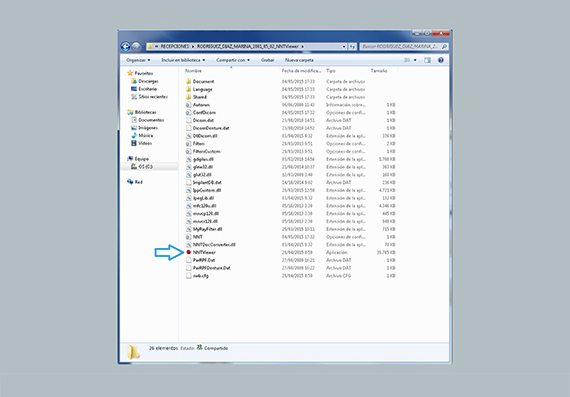Image resolution: width=570 pixels, height=397 pixels.
Task: Expand the Organizar dropdown menu
Action: pyautogui.click(x=138, y=60)
